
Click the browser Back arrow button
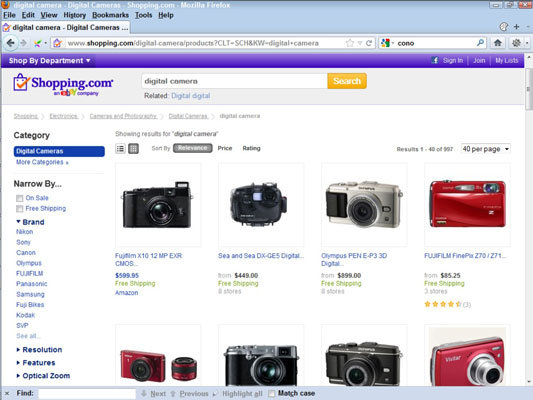click(10, 43)
